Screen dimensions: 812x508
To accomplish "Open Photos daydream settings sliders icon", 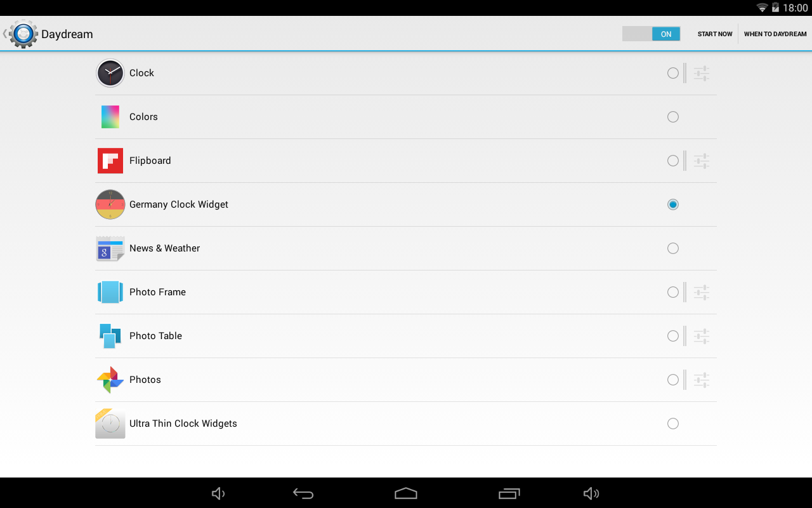I will [701, 380].
